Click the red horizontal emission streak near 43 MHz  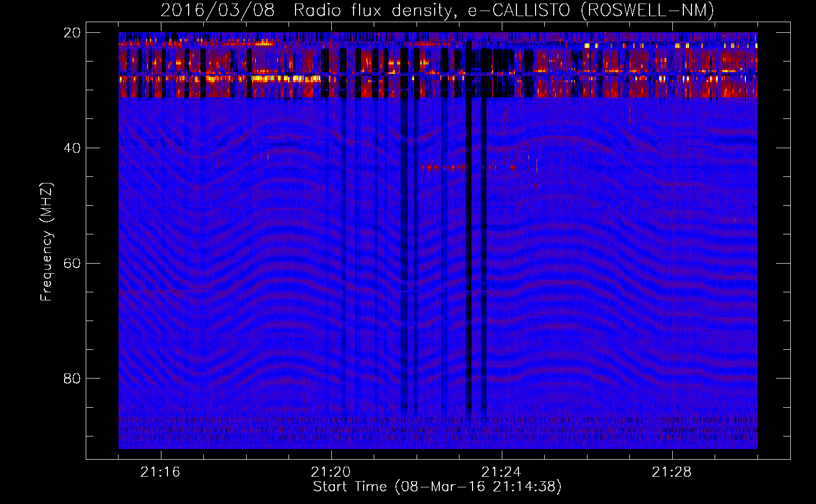(x=470, y=167)
